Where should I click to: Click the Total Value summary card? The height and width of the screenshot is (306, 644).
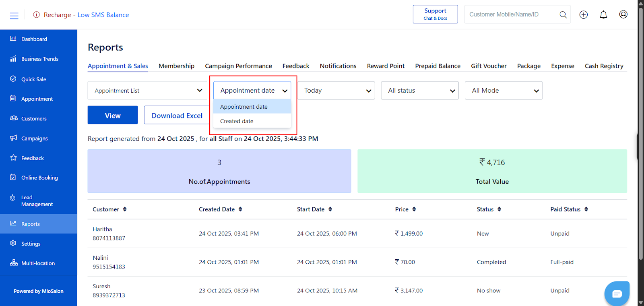pyautogui.click(x=492, y=171)
